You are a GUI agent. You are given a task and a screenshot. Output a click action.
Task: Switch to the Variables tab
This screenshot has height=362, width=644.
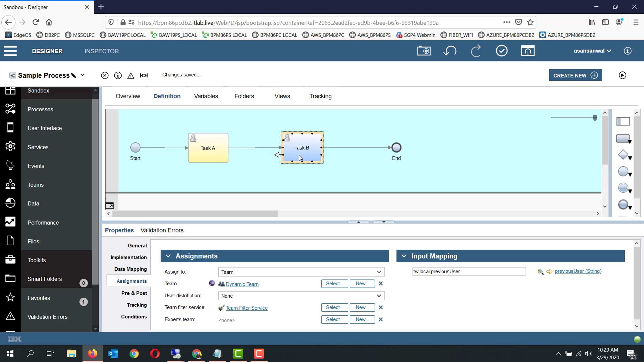pyautogui.click(x=206, y=96)
